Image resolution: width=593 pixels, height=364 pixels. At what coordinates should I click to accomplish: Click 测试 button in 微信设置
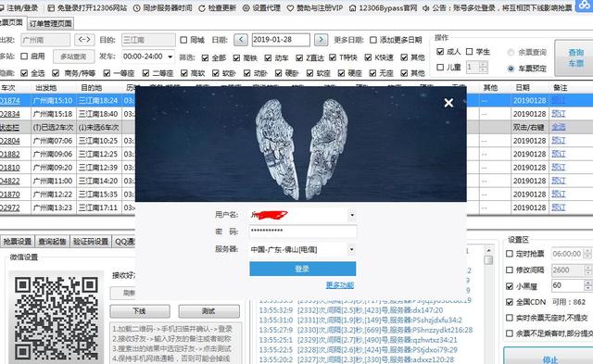click(x=208, y=311)
